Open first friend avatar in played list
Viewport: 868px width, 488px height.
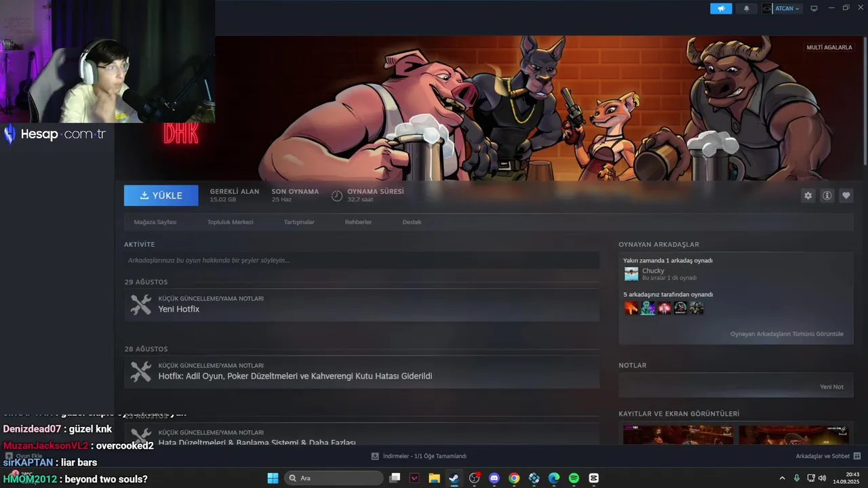[x=631, y=308]
